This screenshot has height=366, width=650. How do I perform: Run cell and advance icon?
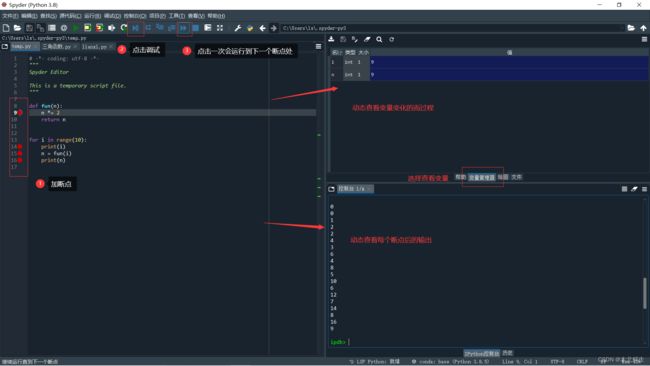99,28
